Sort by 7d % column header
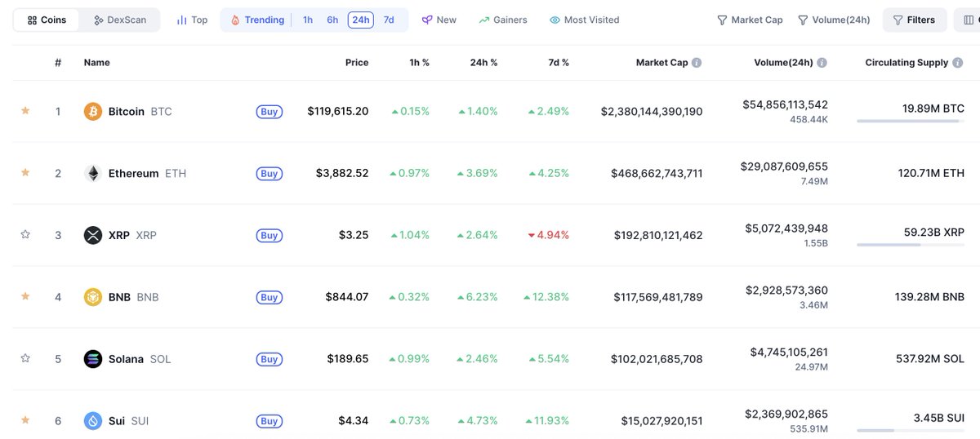Image resolution: width=980 pixels, height=439 pixels. pyautogui.click(x=559, y=63)
